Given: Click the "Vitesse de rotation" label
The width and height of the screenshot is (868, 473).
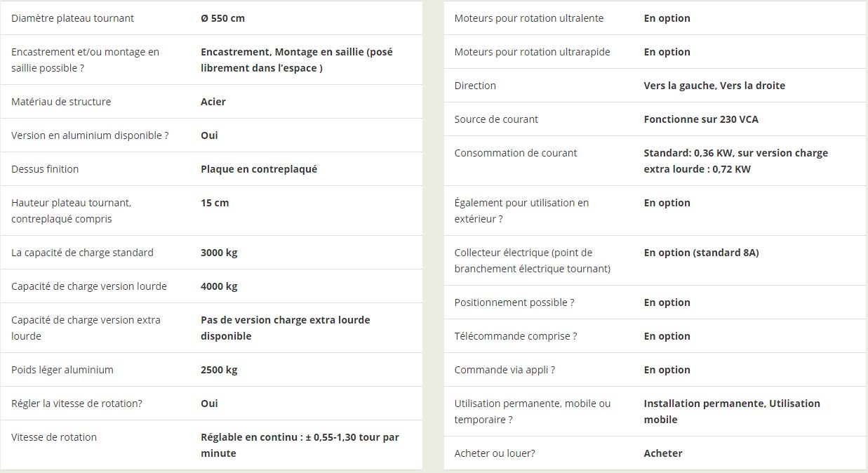Looking at the screenshot, I should tap(54, 437).
